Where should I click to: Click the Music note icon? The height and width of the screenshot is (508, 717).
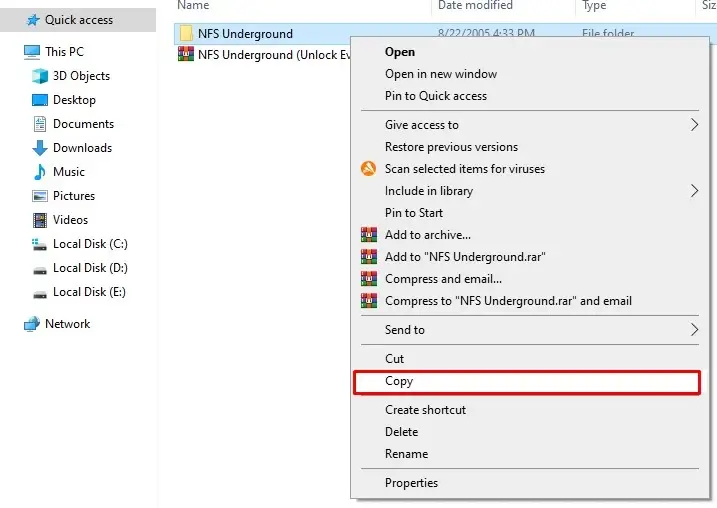pos(40,172)
